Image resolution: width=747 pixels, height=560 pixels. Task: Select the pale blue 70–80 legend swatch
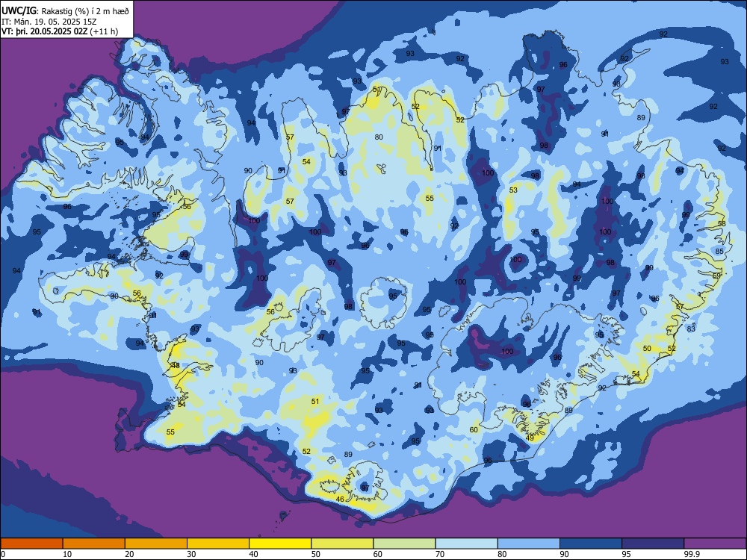coord(466,544)
